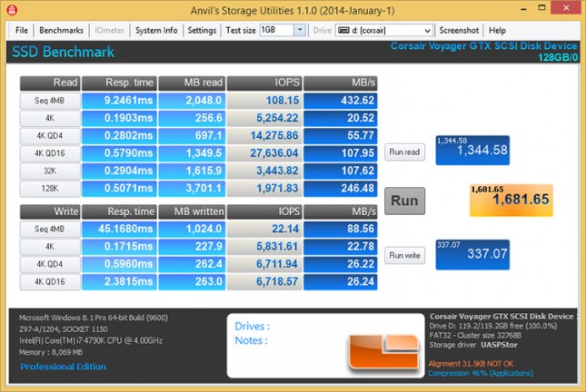
Task: Click the Read 4K QD4 test button
Action: pyautogui.click(x=50, y=136)
